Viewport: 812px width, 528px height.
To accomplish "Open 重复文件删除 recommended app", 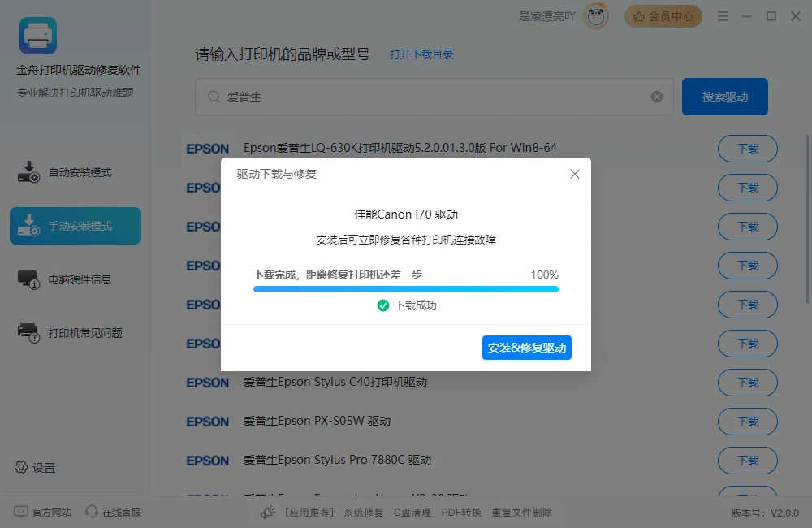I will point(521,513).
